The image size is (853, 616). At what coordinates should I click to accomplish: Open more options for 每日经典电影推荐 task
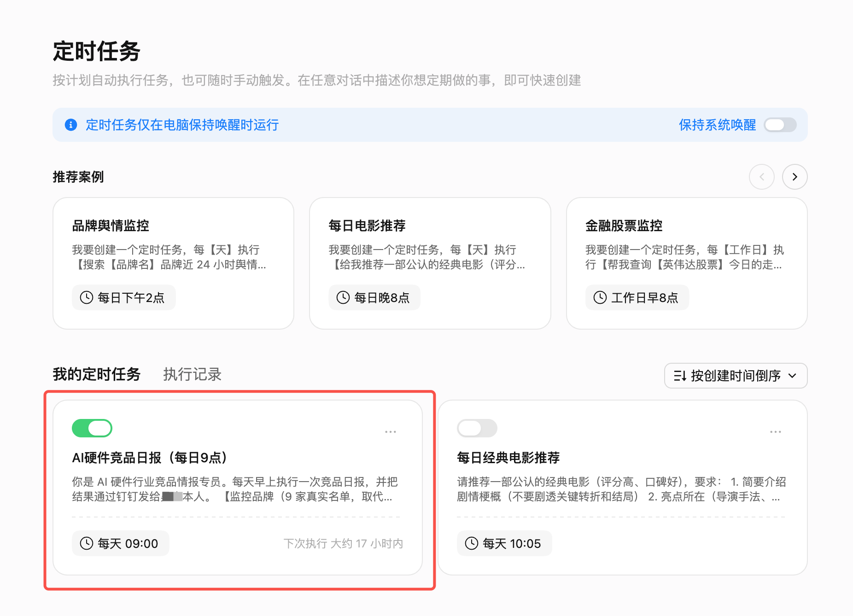click(x=776, y=432)
